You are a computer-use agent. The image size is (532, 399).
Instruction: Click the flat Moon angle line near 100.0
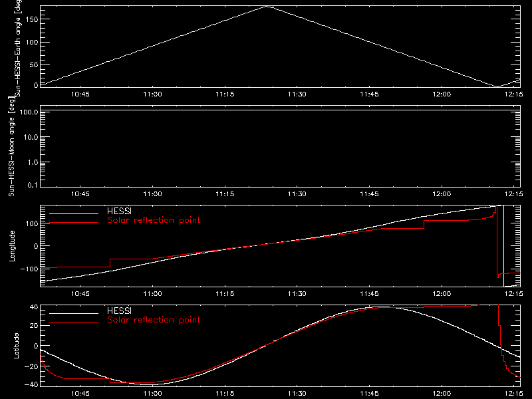tap(280, 110)
